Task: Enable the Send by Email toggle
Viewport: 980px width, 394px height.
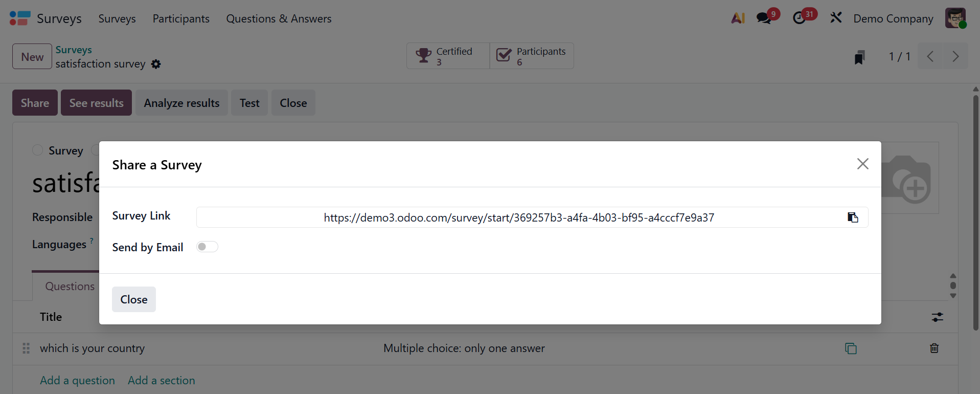Action: click(208, 247)
